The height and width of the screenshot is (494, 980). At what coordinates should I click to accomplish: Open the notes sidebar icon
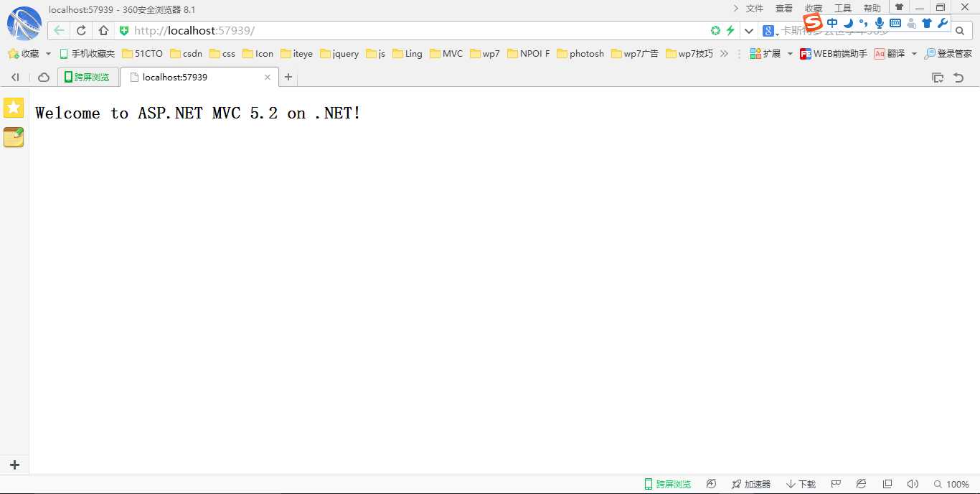coord(14,137)
